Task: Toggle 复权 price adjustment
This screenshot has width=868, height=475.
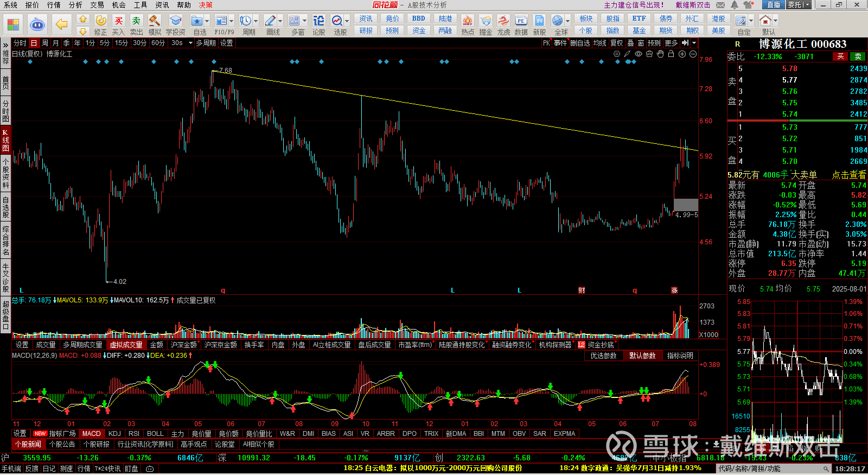Action: coord(617,43)
